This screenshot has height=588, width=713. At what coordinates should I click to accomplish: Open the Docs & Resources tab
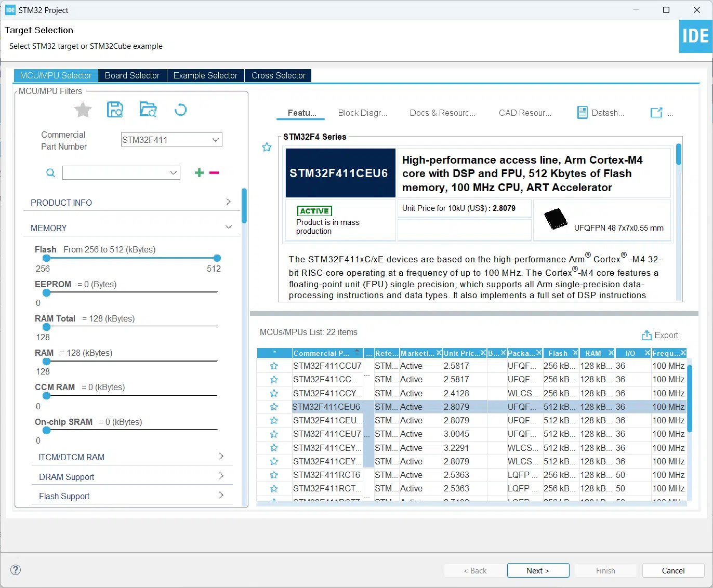[x=442, y=113]
